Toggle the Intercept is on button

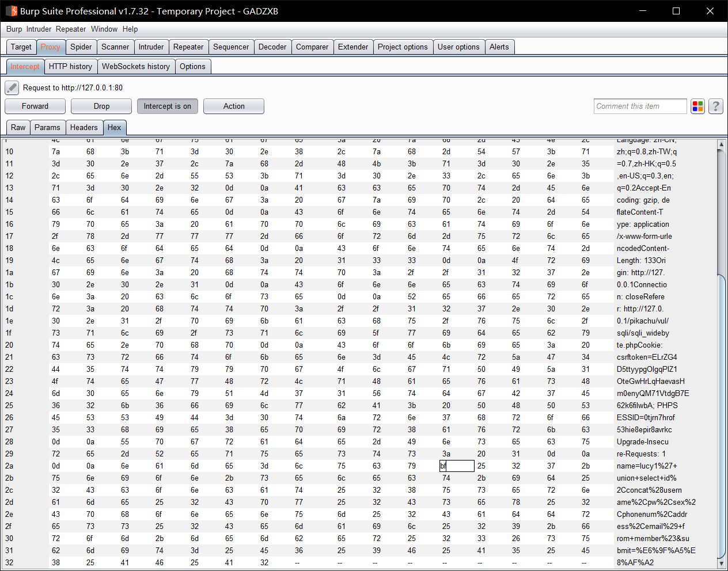pyautogui.click(x=168, y=106)
